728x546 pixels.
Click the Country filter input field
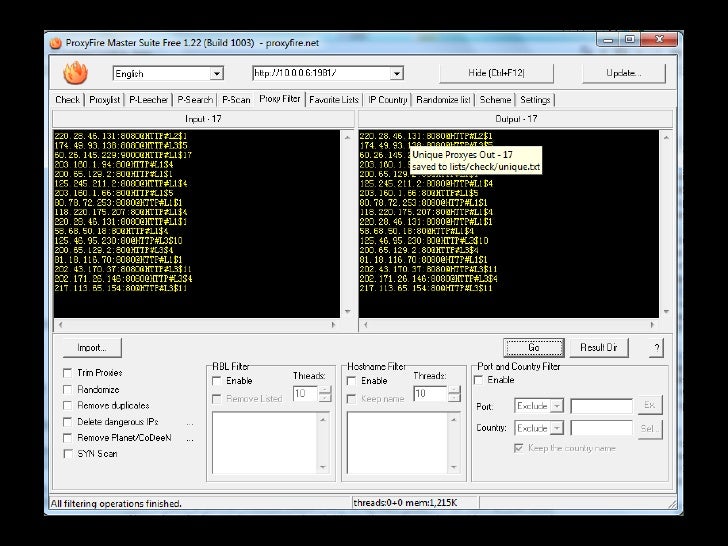(x=602, y=428)
